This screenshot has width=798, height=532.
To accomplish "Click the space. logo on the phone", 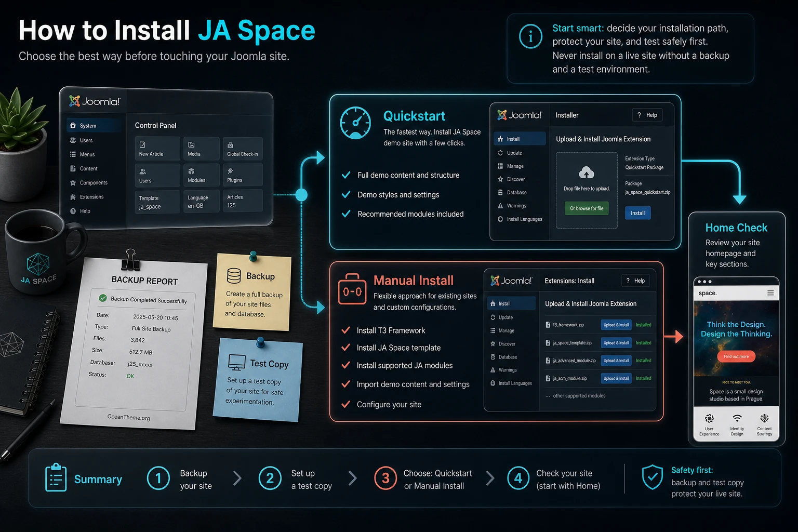I will click(708, 293).
